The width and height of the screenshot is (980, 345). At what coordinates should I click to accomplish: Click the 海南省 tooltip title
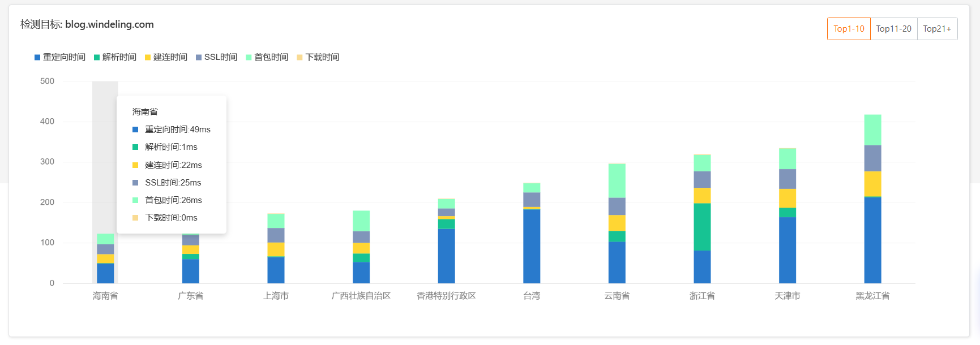pos(145,112)
